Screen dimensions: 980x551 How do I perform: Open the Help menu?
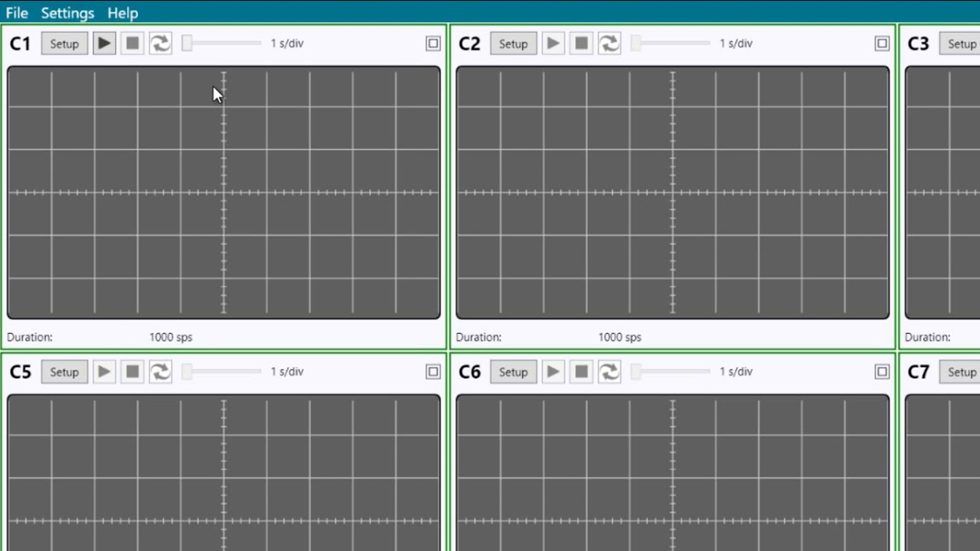click(x=122, y=13)
